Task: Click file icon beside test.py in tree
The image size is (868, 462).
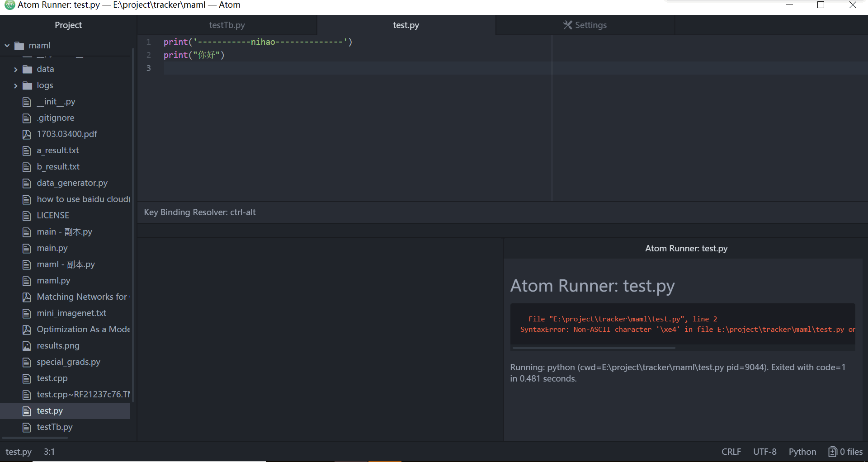Action: tap(27, 411)
